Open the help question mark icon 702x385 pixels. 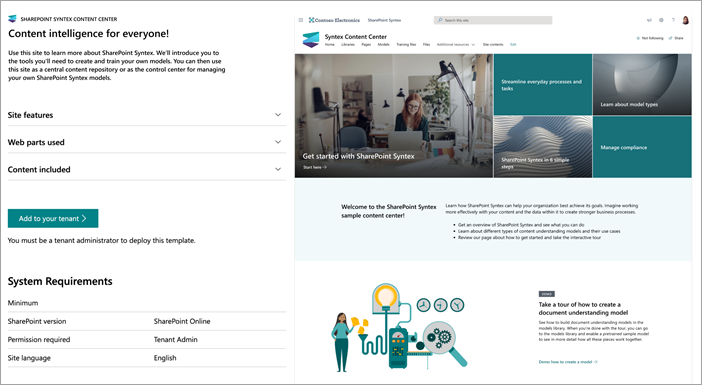pos(673,20)
